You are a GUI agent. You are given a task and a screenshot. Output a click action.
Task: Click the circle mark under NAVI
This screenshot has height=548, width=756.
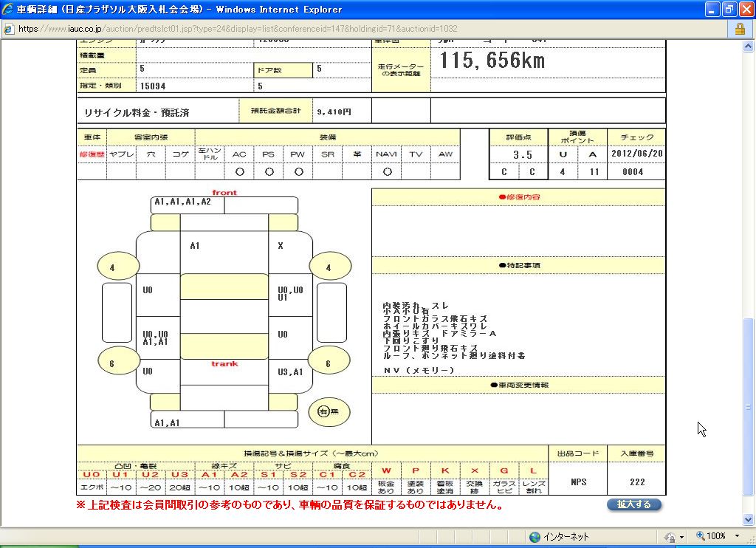coord(387,172)
